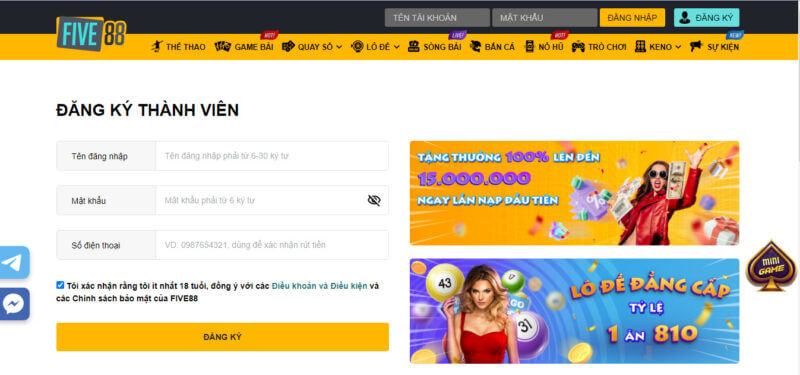The width and height of the screenshot is (800, 375).
Task: Click the Quay Số dice icon
Action: click(288, 46)
